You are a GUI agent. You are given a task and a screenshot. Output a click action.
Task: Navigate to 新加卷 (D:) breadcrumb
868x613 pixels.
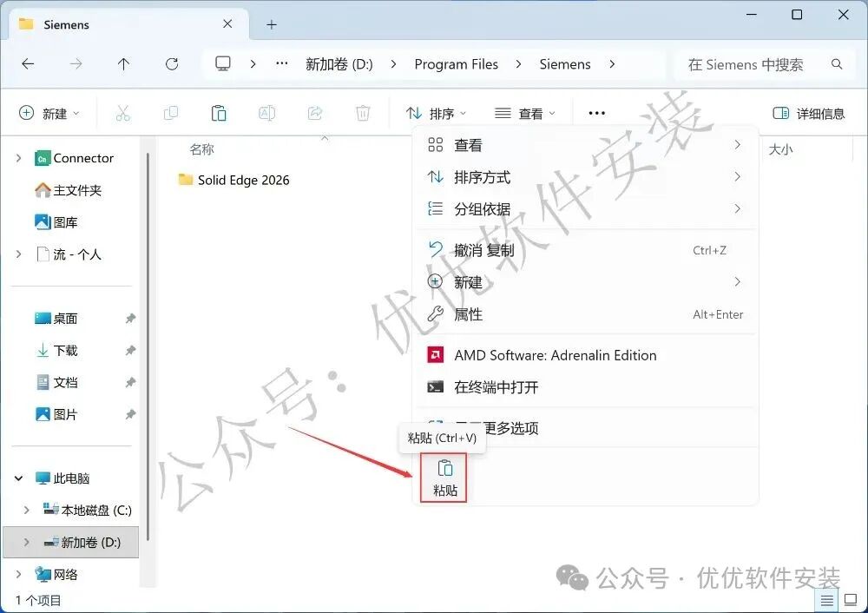click(339, 64)
